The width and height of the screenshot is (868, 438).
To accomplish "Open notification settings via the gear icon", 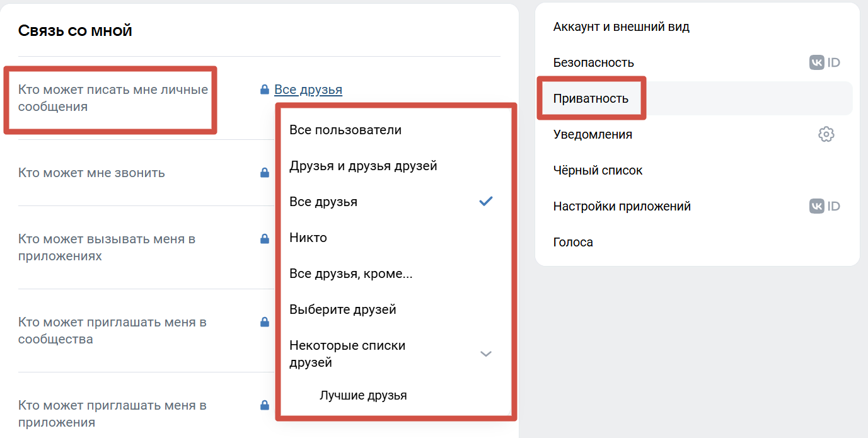I will (826, 134).
